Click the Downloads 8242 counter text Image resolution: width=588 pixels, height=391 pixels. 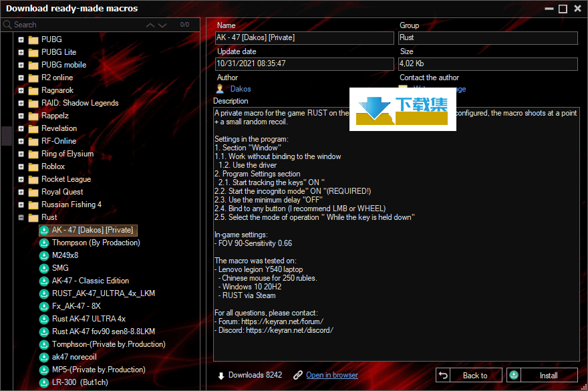click(255, 375)
